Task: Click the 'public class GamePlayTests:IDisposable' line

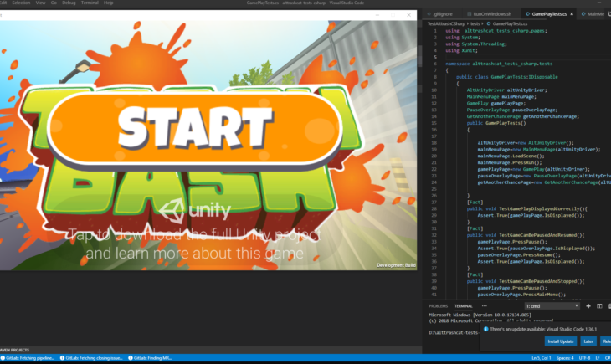Action: pos(507,77)
